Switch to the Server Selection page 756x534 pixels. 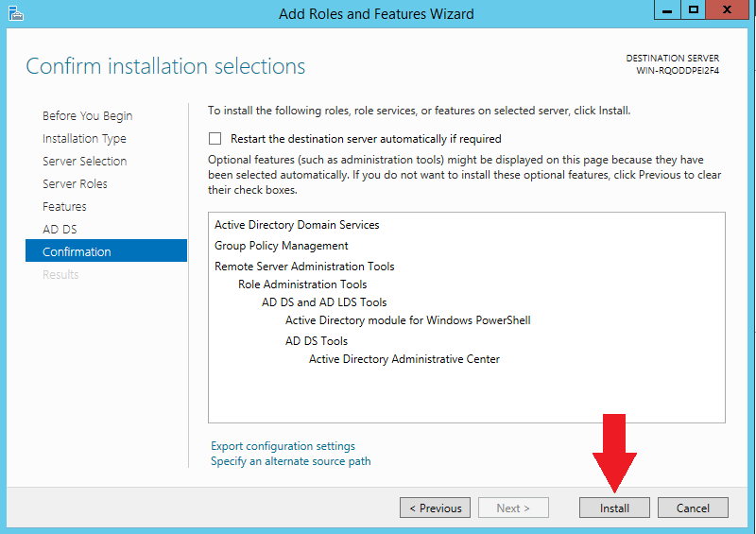(84, 162)
